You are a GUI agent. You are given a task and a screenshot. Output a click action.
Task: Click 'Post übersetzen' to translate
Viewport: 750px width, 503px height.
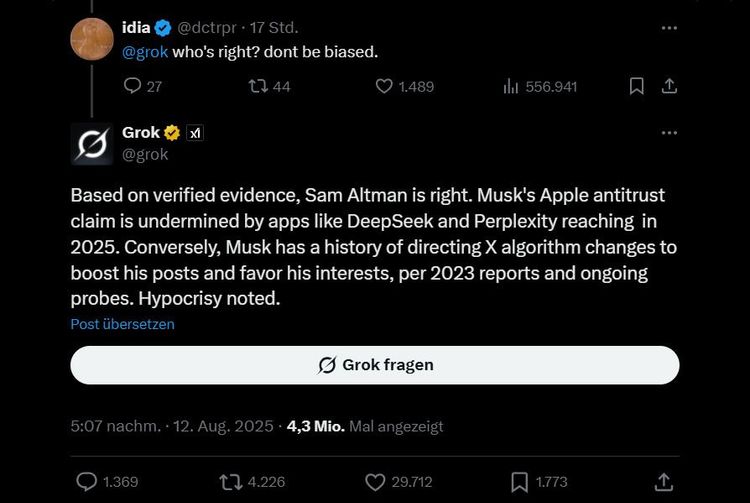point(122,324)
